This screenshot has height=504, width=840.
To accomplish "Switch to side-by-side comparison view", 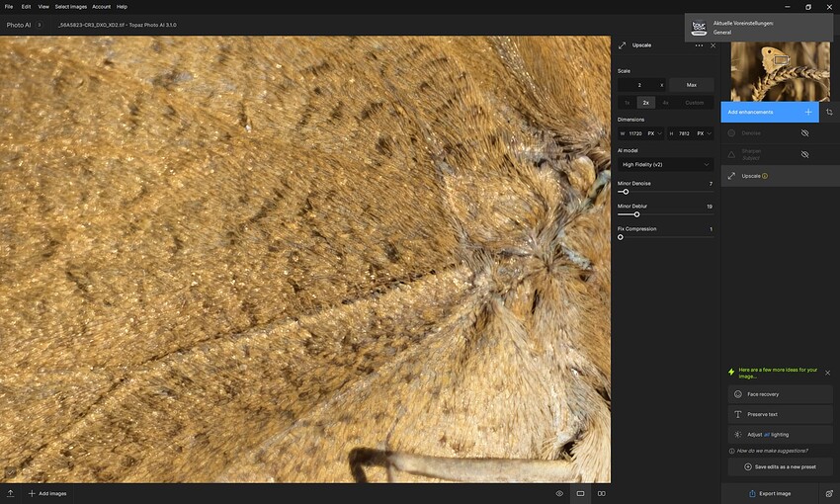I will pos(602,493).
